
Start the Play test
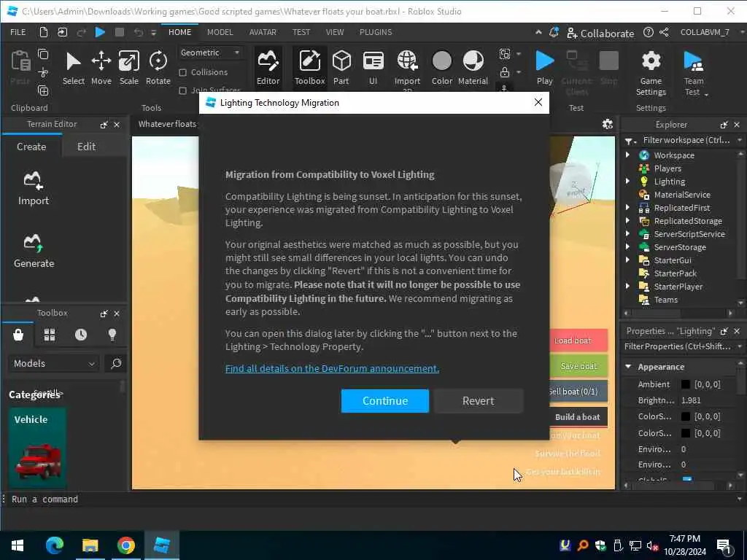coord(544,69)
